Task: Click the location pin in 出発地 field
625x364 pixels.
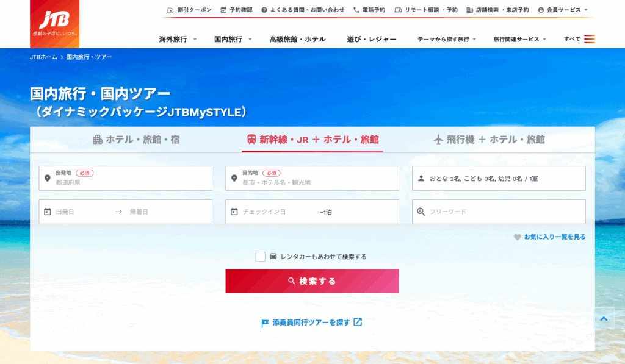Action: point(48,178)
